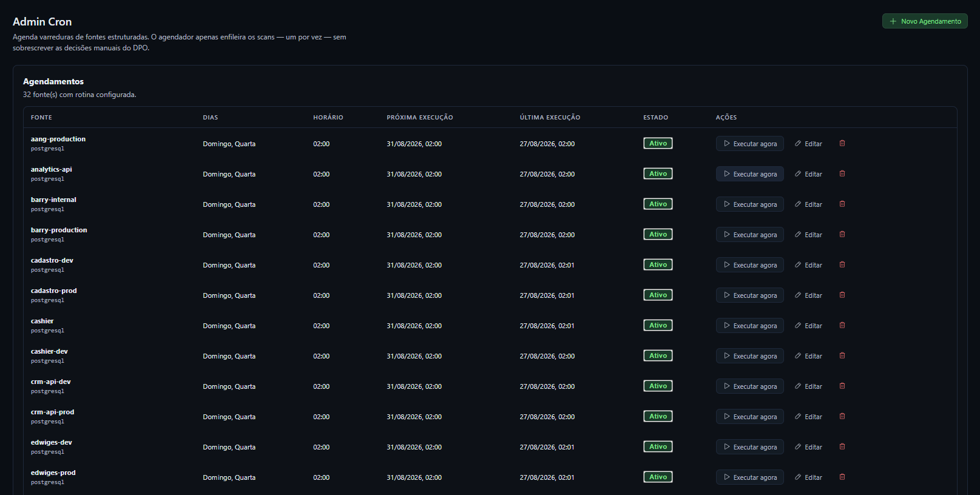The width and height of the screenshot is (980, 495).
Task: Edit the aang-production schedule
Action: click(808, 144)
